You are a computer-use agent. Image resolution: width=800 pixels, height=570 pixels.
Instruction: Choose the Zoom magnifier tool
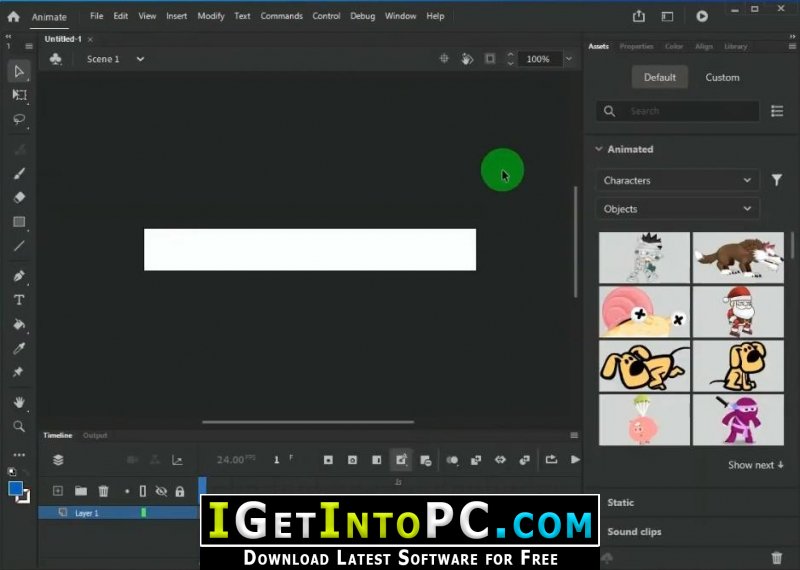(19, 427)
